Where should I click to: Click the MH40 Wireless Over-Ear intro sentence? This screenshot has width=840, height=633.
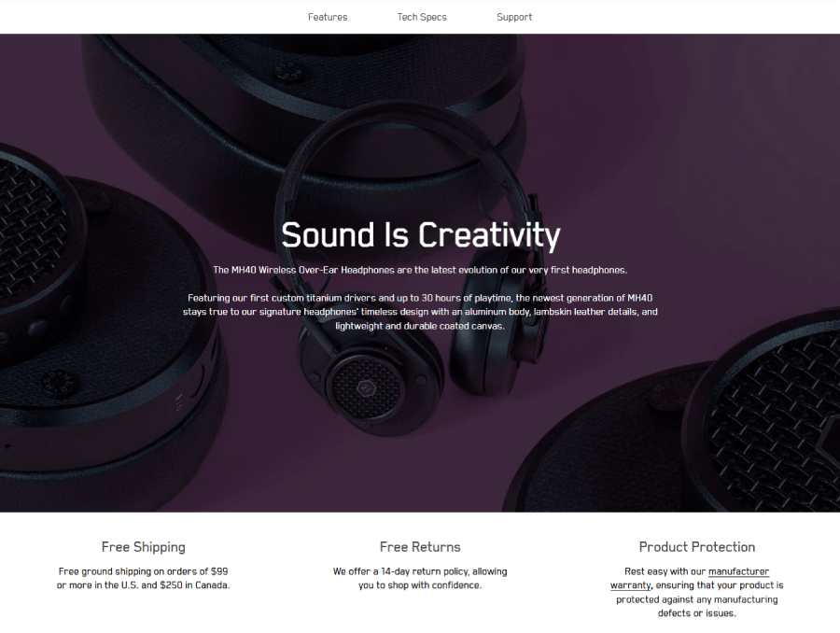point(420,270)
